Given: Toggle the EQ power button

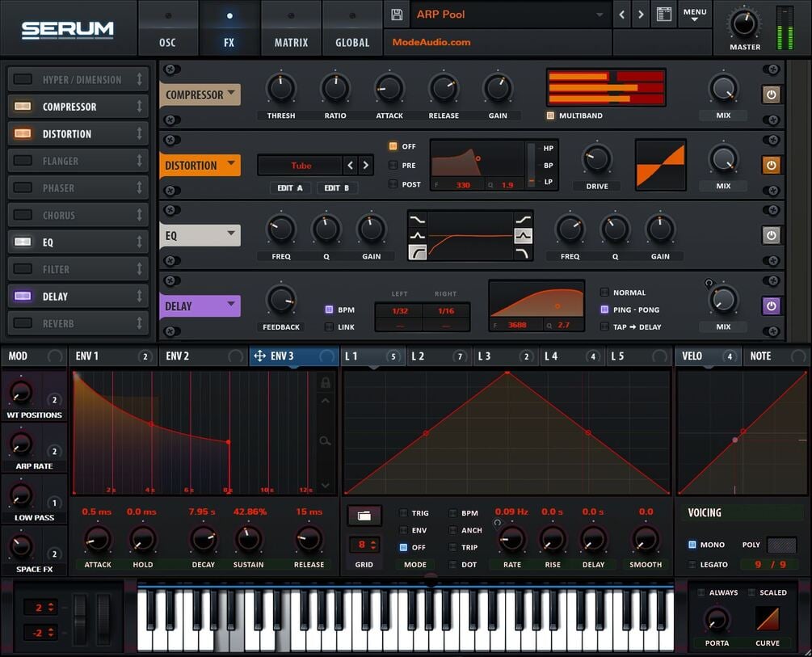Looking at the screenshot, I should coord(771,235).
